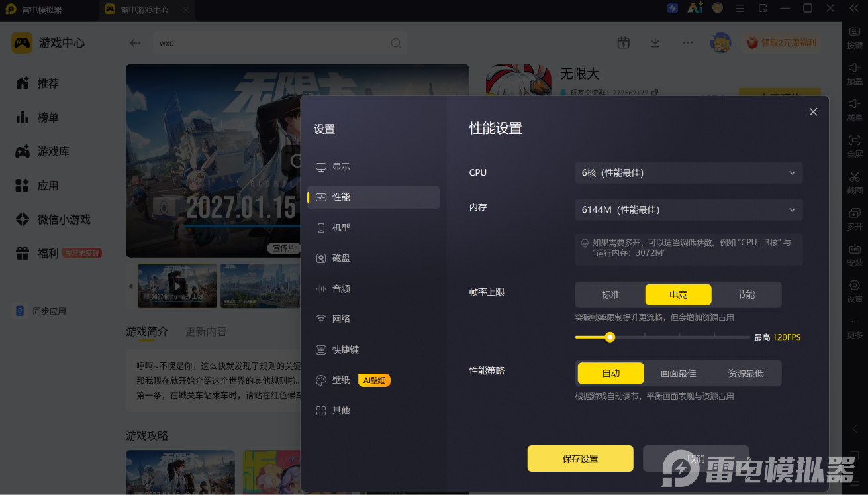This screenshot has height=495, width=868.
Task: Click the download icon in top bar
Action: (x=655, y=42)
